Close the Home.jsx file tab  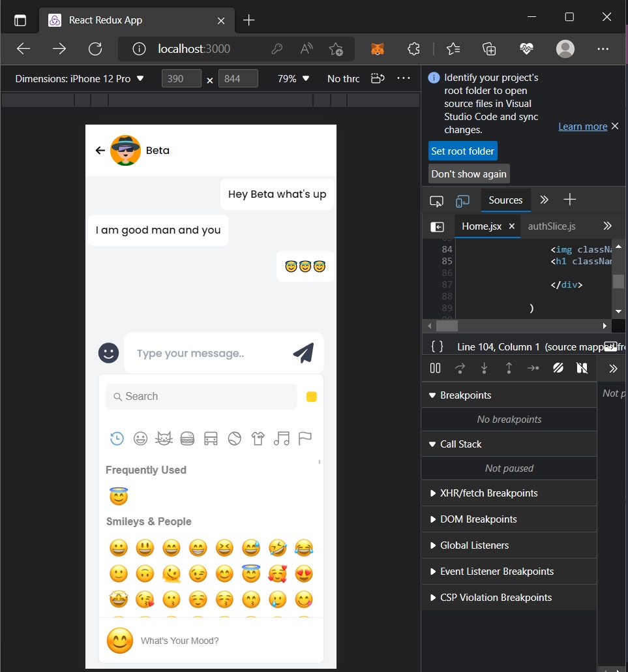tap(511, 226)
